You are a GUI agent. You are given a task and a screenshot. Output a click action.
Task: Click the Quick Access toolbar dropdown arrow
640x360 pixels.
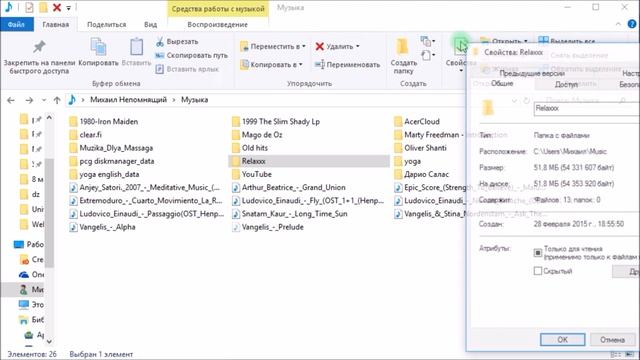coord(69,8)
